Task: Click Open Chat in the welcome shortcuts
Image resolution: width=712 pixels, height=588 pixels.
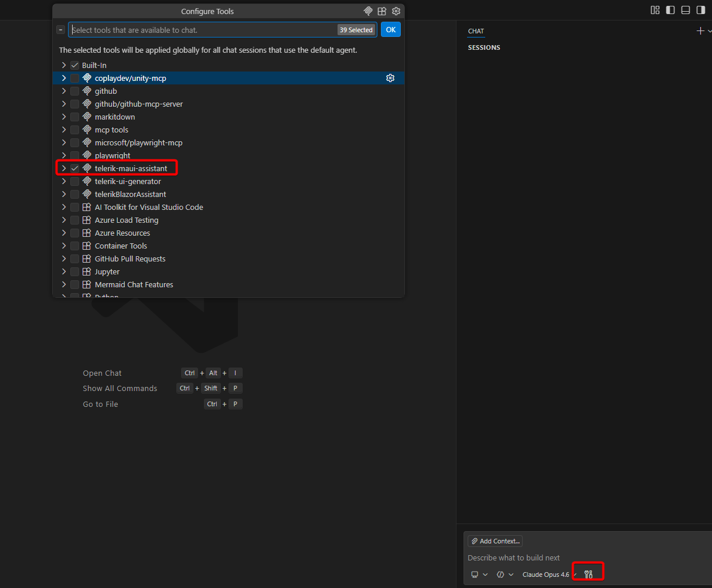Action: (x=103, y=373)
